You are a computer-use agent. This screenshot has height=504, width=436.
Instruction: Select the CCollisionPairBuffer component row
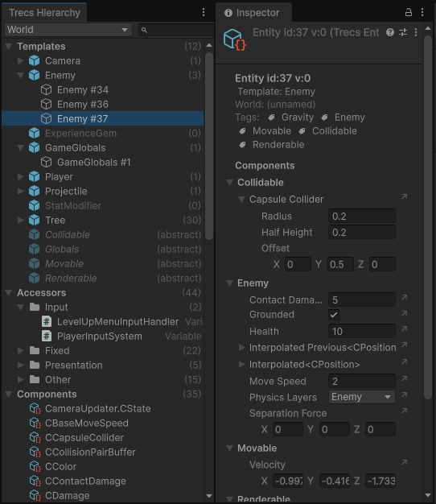(103, 452)
